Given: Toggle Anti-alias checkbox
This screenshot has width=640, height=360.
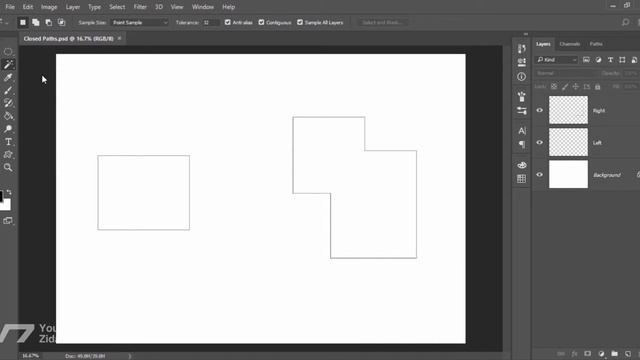Looking at the screenshot, I should tap(228, 22).
